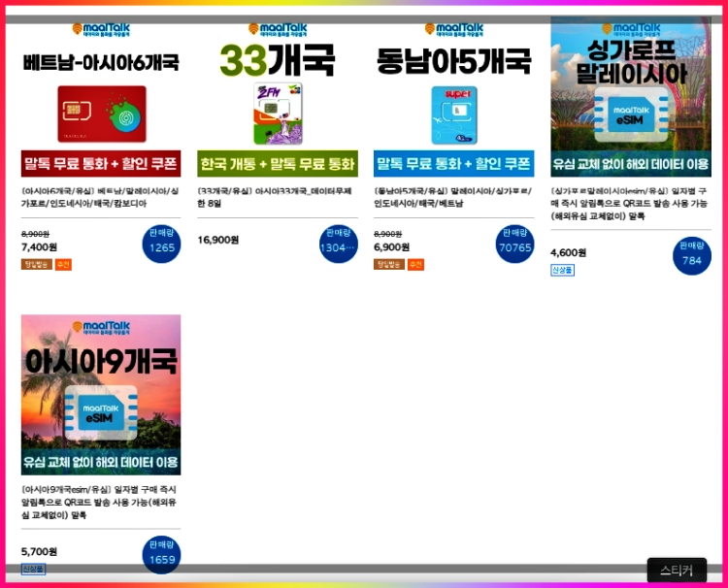This screenshot has height=588, width=728.
Task: Open the (동남아5개국/유심) product title link
Action: click(453, 197)
